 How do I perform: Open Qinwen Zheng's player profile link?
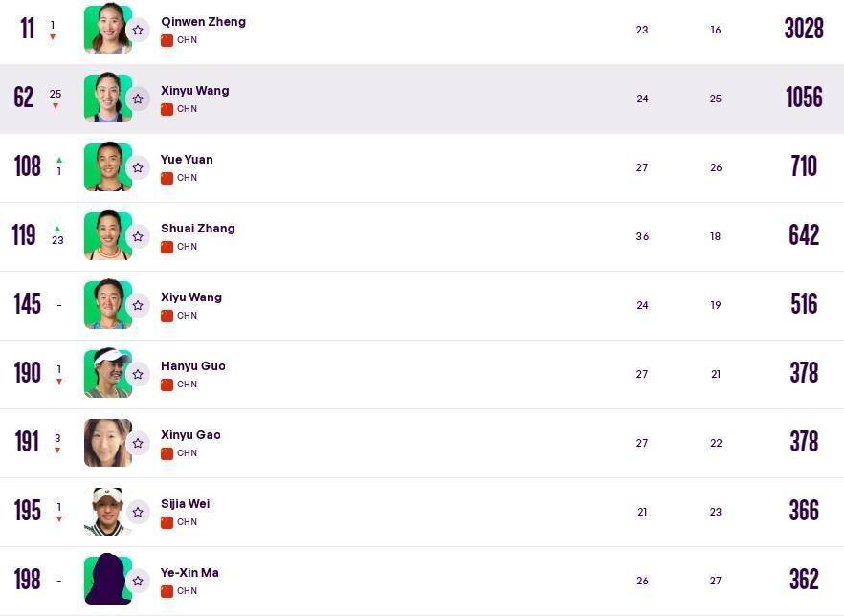[203, 21]
